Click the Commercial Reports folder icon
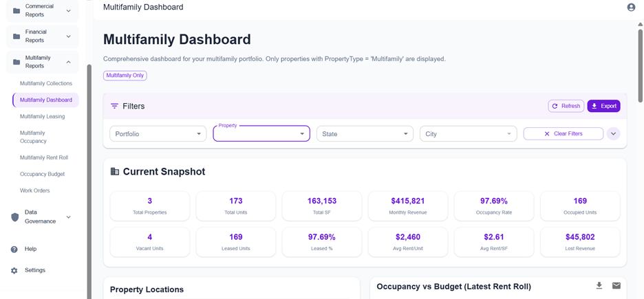Viewport: 644px width, 299px height. coord(17,11)
